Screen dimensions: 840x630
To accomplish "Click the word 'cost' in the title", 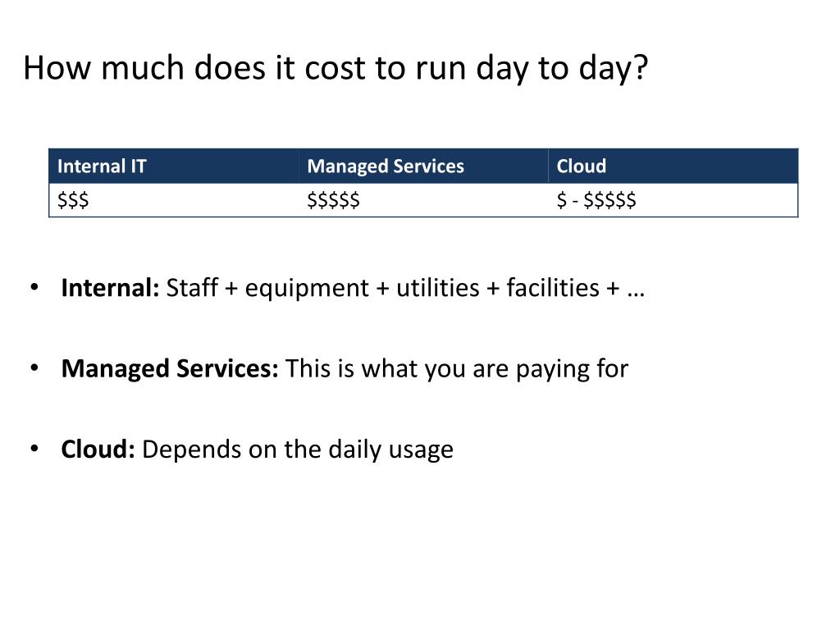I will click(x=335, y=69).
